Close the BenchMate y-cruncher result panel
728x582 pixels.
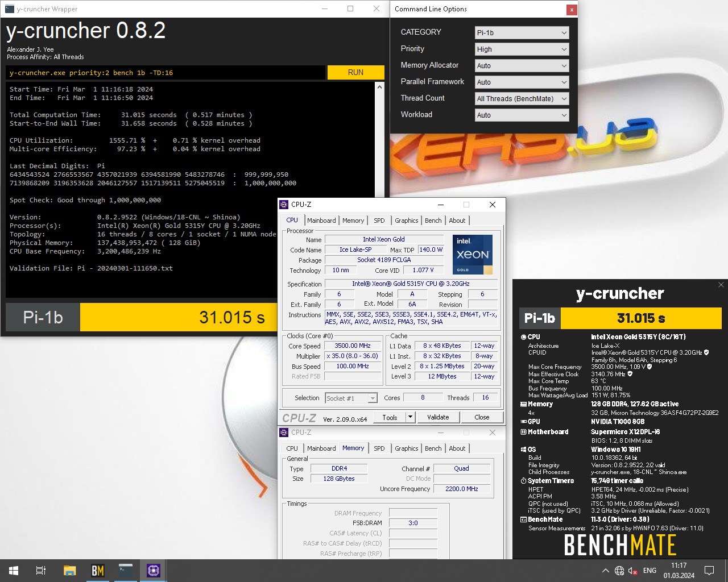tap(721, 285)
